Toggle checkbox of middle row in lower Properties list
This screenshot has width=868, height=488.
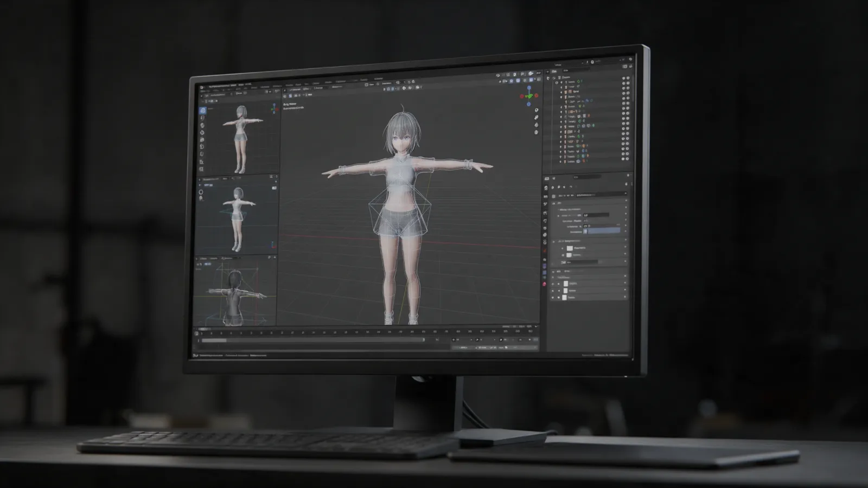coord(558,291)
